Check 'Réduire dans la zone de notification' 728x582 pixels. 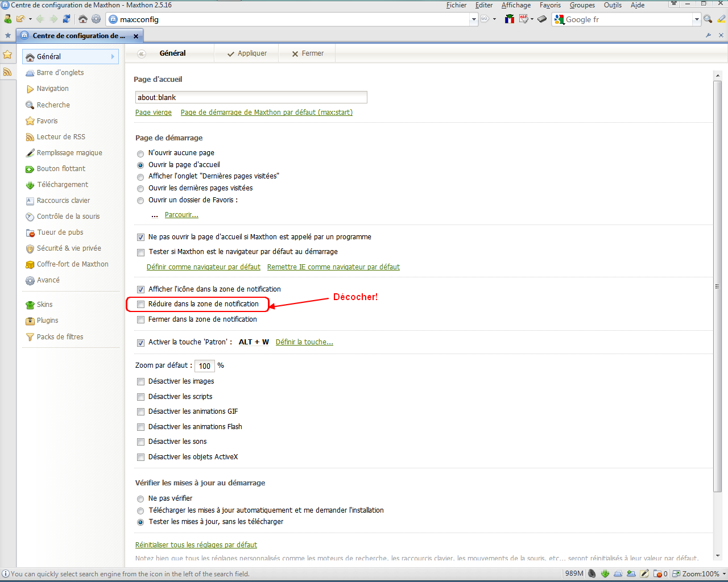click(x=141, y=305)
